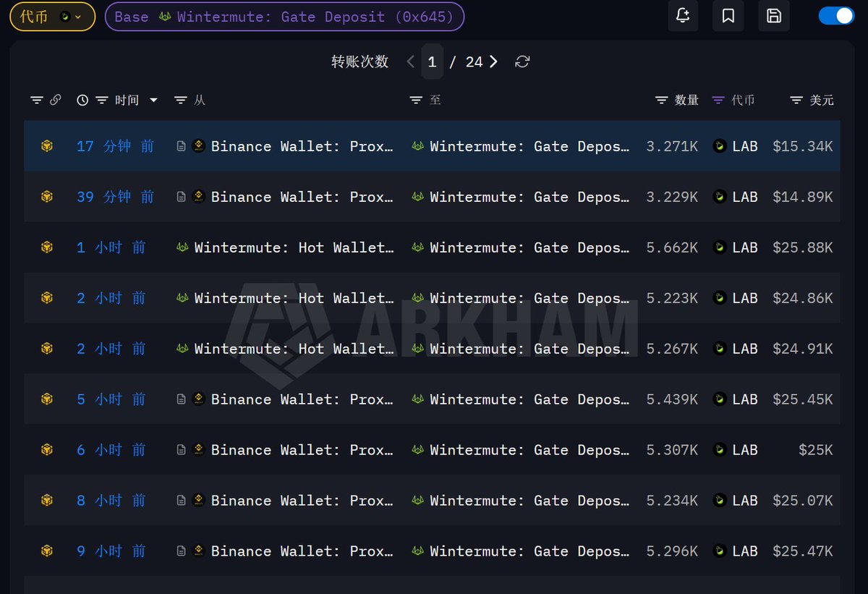Click the 5.223K amount value
The width and height of the screenshot is (868, 594).
[x=672, y=298]
